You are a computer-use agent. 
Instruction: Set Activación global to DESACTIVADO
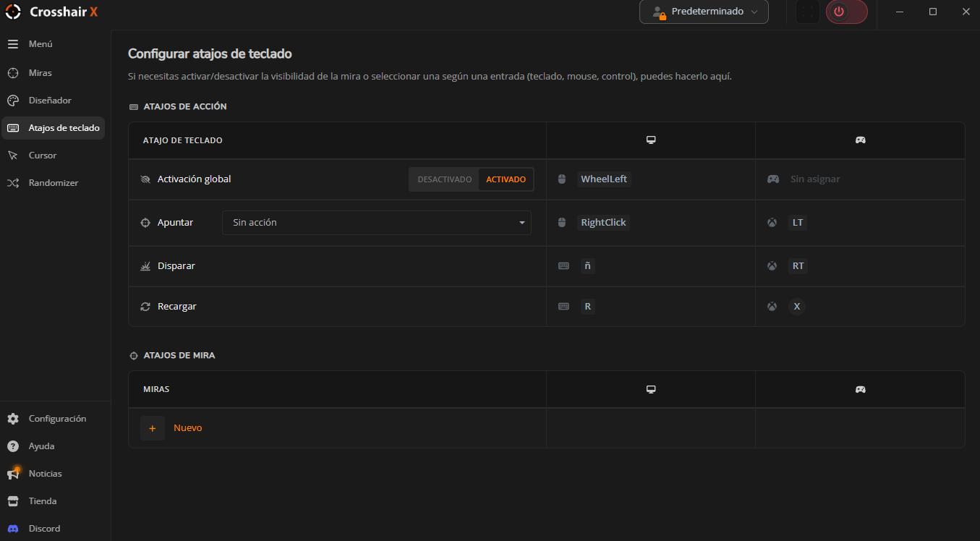click(444, 179)
